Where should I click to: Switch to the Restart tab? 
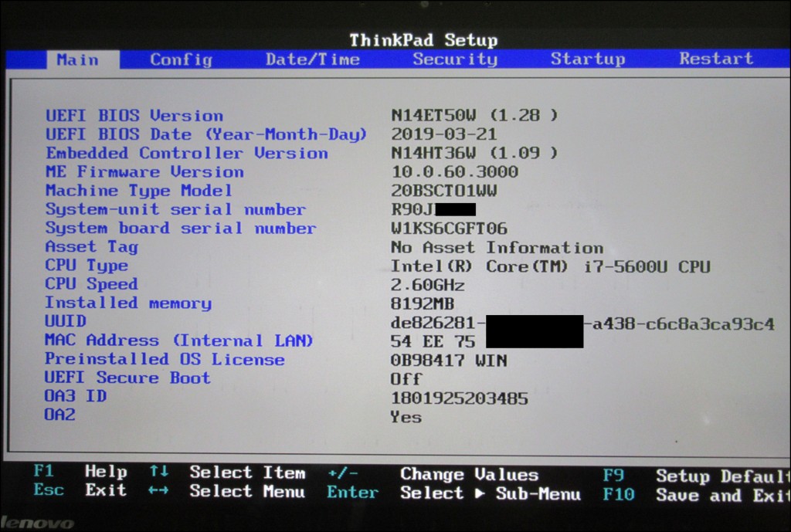[716, 59]
